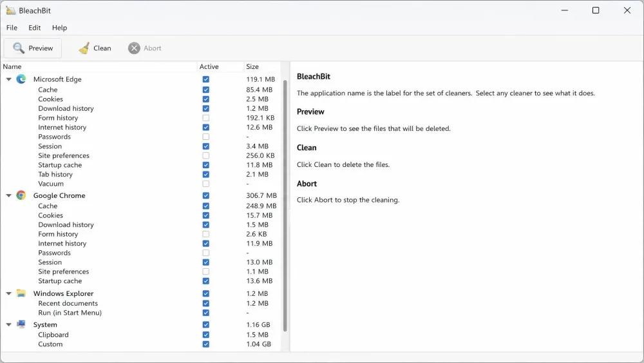Select Chrome Session 13.0 MB row label
Viewport: 644px width, 363px height.
50,262
